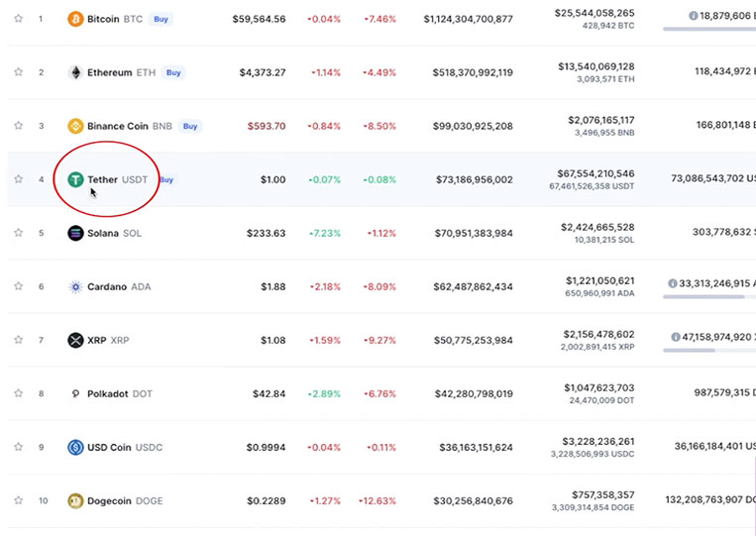The width and height of the screenshot is (756, 536).
Task: Click Dogecoin 7d change -12.63%
Action: coord(378,500)
